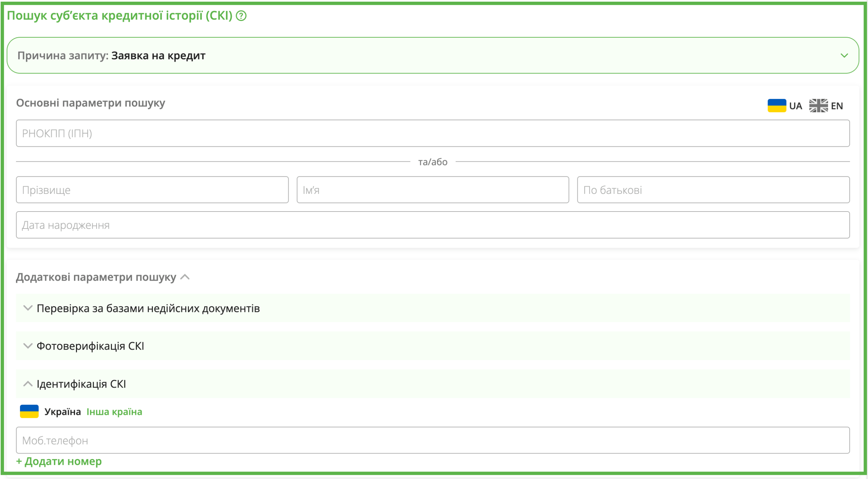Collapse the Ідентифікація СКІ section
This screenshot has width=868, height=479.
point(81,384)
